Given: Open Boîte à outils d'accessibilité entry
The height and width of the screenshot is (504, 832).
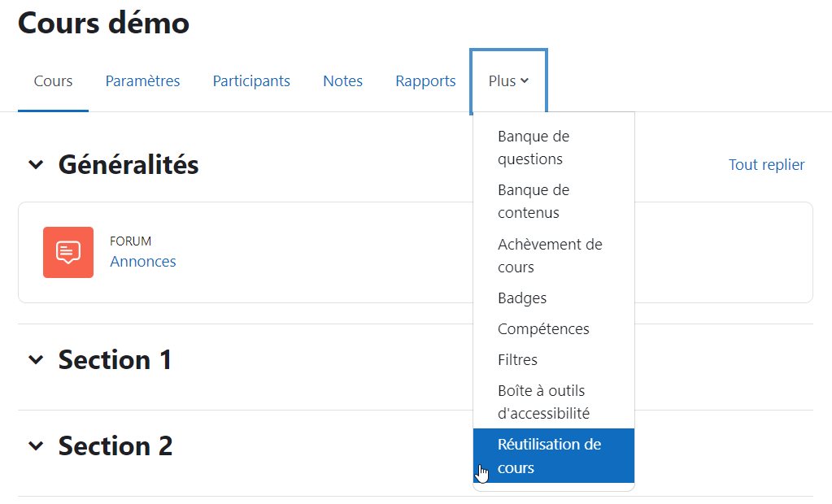Looking at the screenshot, I should (x=553, y=402).
